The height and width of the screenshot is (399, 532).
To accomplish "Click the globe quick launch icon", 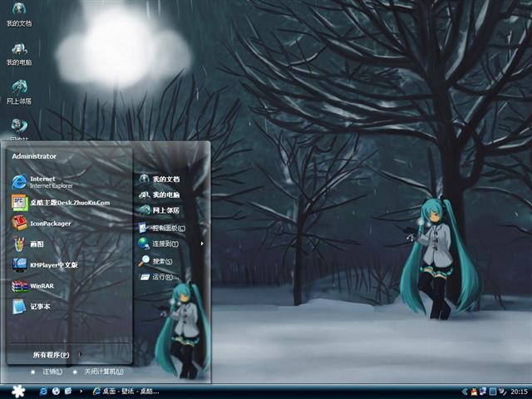I will (56, 392).
